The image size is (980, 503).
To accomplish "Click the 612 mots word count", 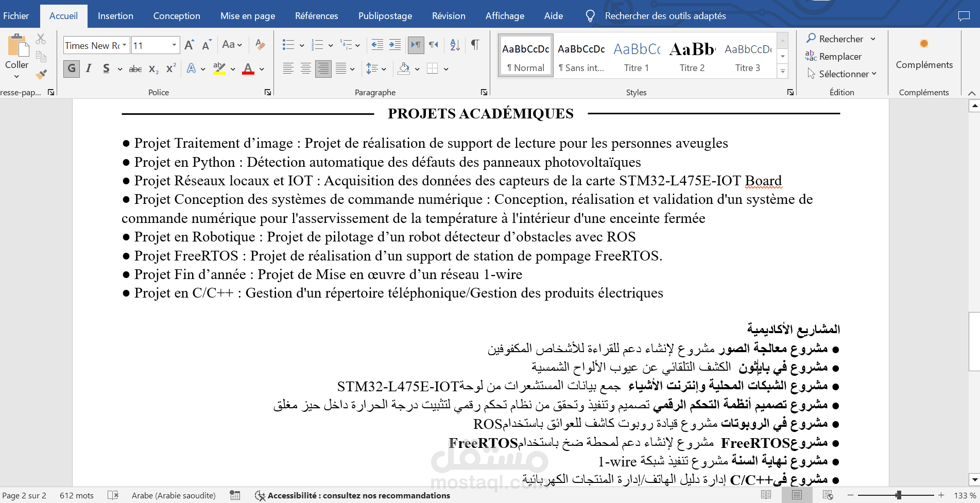I will [x=77, y=495].
